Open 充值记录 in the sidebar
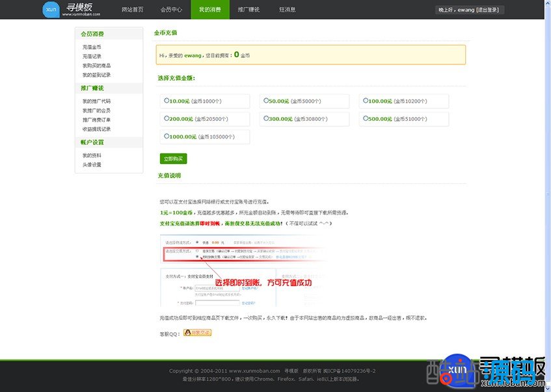The image size is (551, 392). coord(92,57)
